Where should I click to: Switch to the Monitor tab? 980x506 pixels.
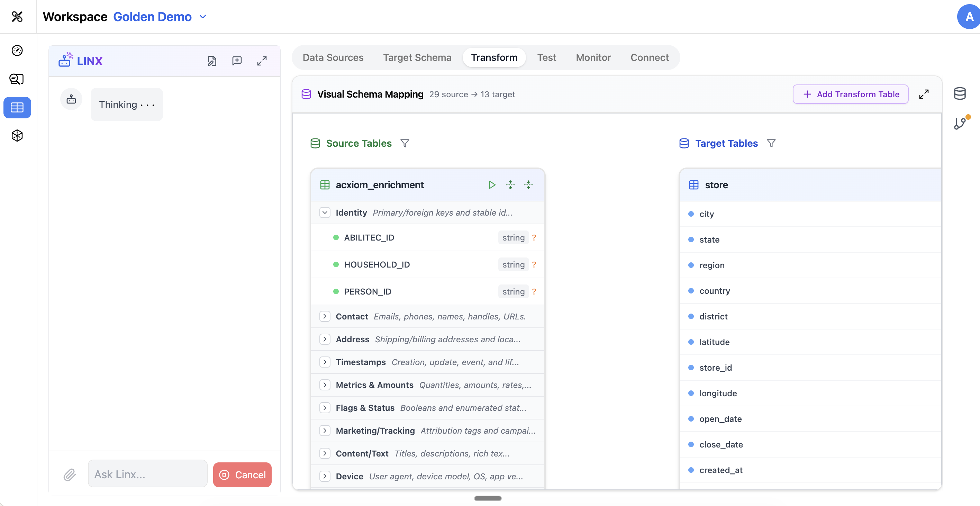click(593, 57)
